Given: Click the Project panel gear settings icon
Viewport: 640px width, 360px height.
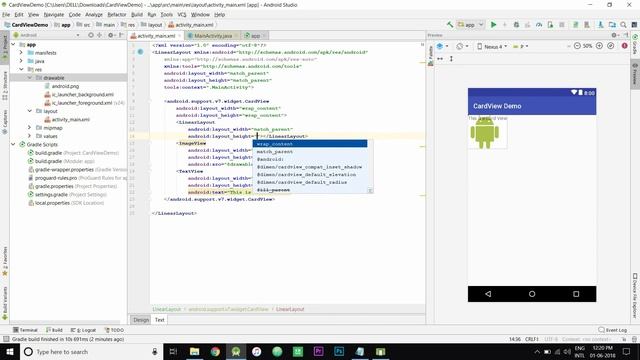Looking at the screenshot, I should pyautogui.click(x=111, y=36).
